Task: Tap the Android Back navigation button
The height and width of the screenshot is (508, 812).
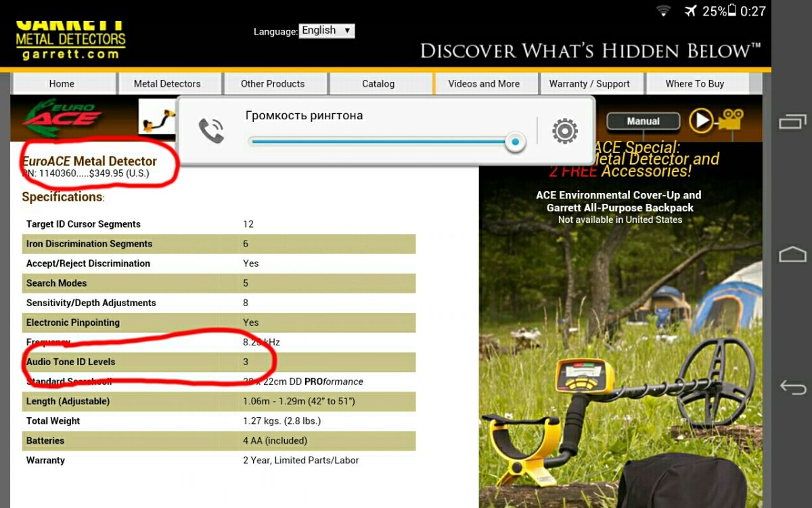Action: (x=792, y=387)
